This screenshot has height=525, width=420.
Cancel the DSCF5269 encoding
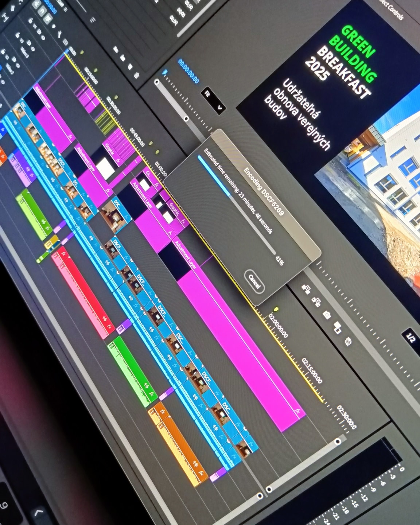coord(254,281)
